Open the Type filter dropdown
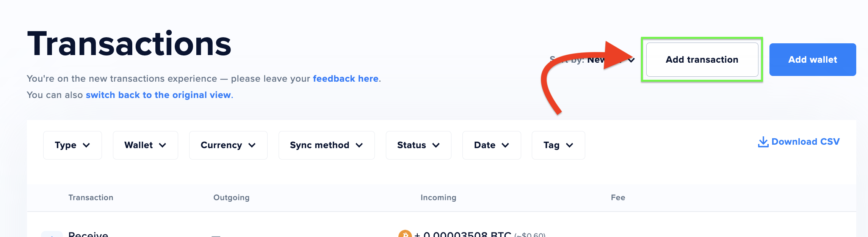The image size is (868, 237). tap(72, 145)
